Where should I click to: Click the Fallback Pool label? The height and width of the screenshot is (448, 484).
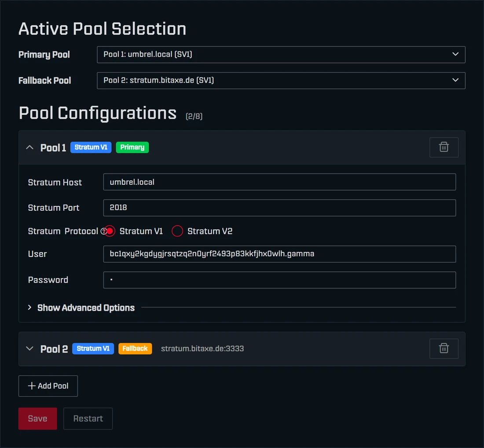(x=45, y=80)
